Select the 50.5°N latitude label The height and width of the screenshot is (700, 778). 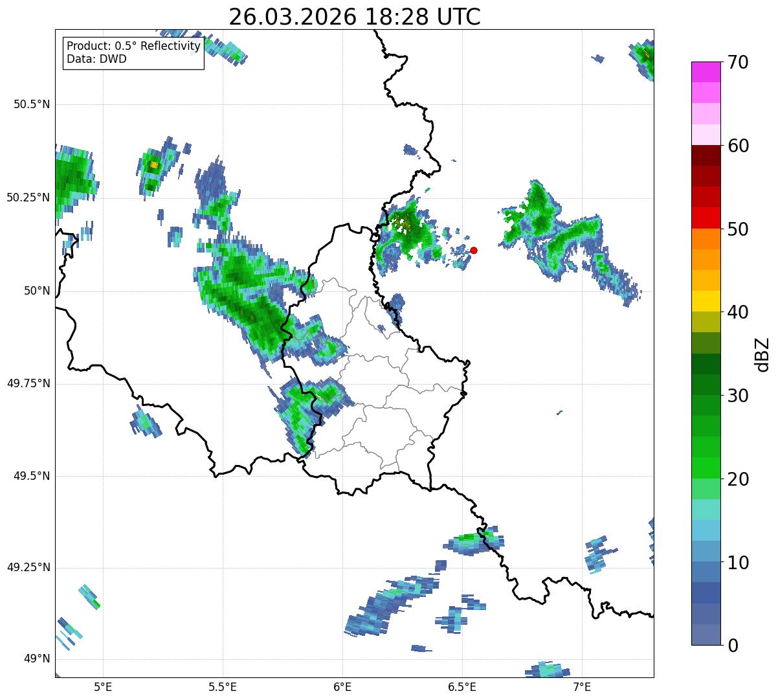point(32,105)
